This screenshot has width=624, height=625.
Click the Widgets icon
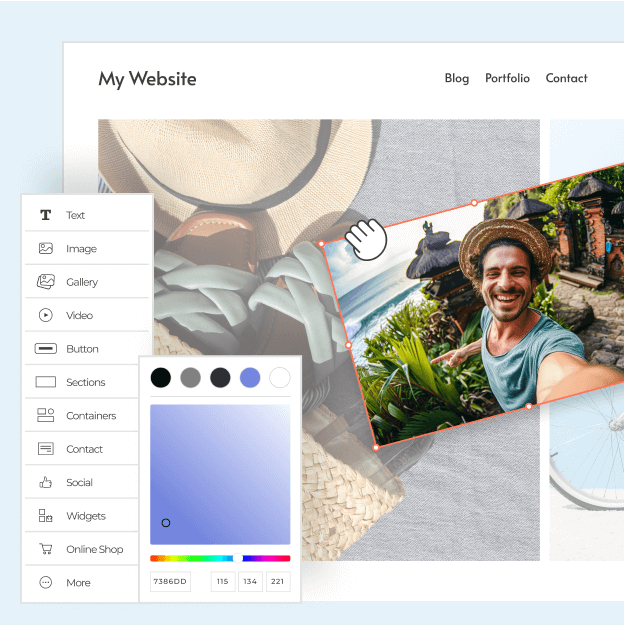click(x=45, y=515)
